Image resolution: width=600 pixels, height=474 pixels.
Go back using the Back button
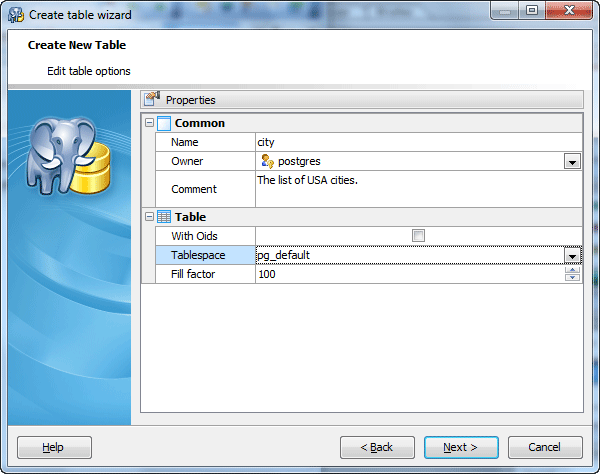click(377, 447)
